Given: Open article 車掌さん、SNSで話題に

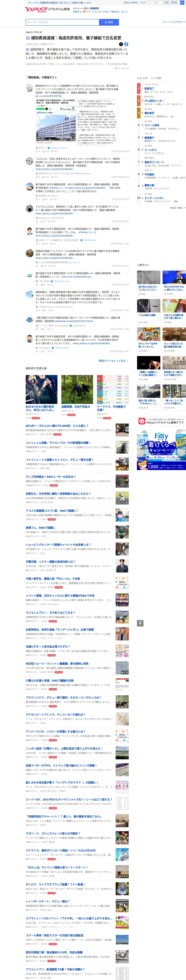Looking at the screenshot, I should [40, 528].
